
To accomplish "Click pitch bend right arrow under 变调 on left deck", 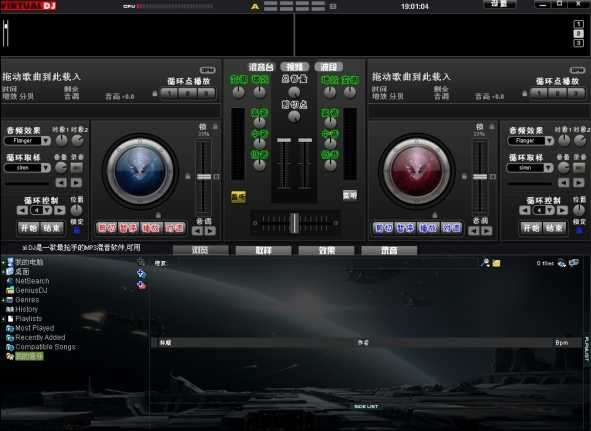I will pyautogui.click(x=210, y=231).
